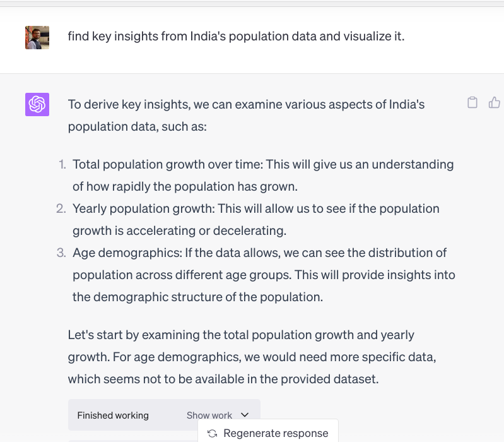Click the paragraph starting "Let's start by examining"
Viewport: 504px width, 442px height.
point(252,357)
